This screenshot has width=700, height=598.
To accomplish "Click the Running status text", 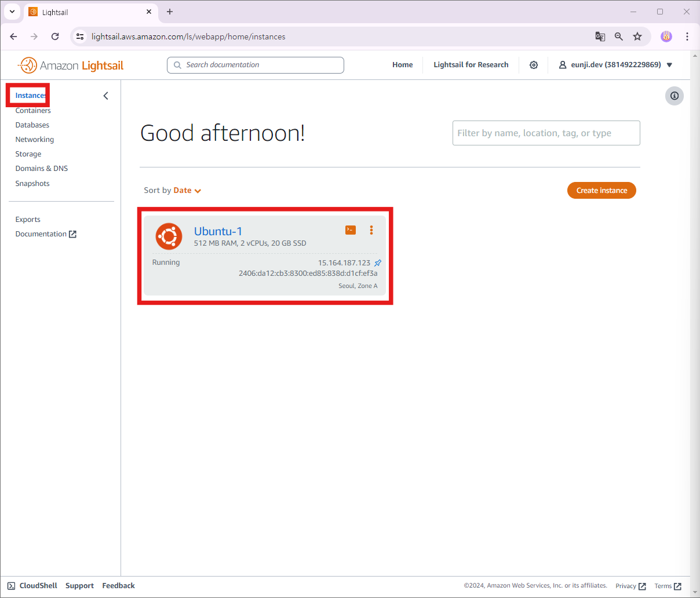I will [x=166, y=262].
